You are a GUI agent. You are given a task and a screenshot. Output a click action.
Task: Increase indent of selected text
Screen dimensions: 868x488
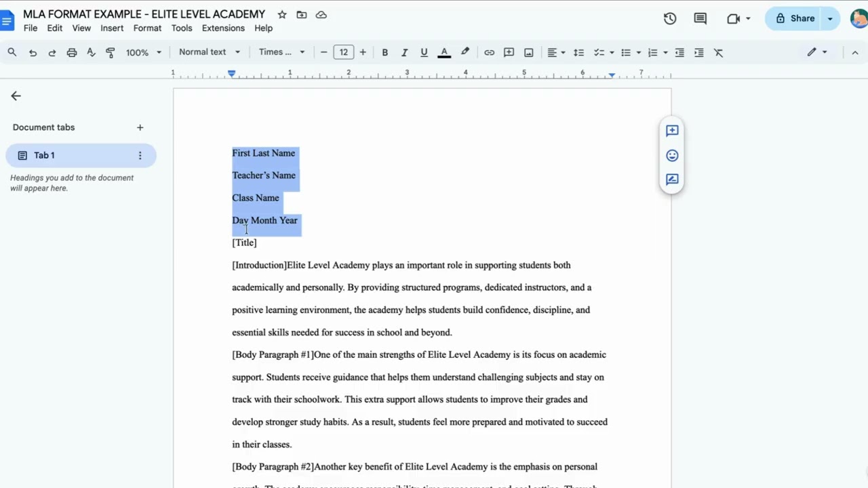699,52
